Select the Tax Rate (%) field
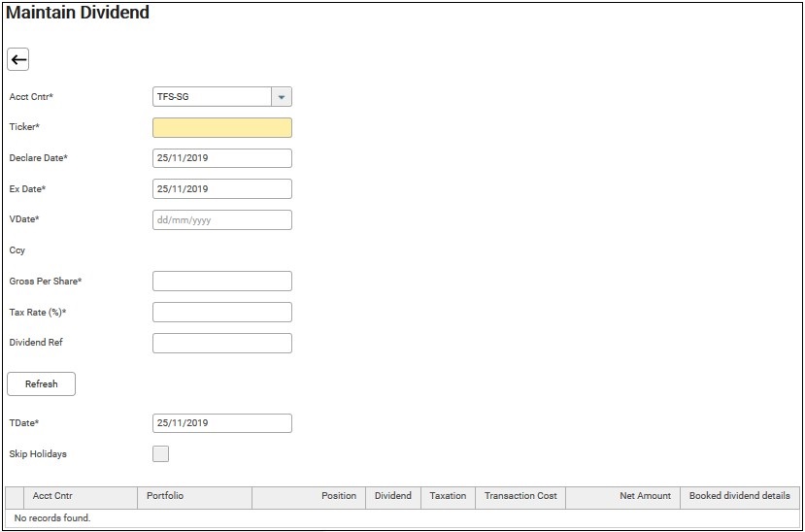Viewport: 805px width, 532px height. click(222, 313)
